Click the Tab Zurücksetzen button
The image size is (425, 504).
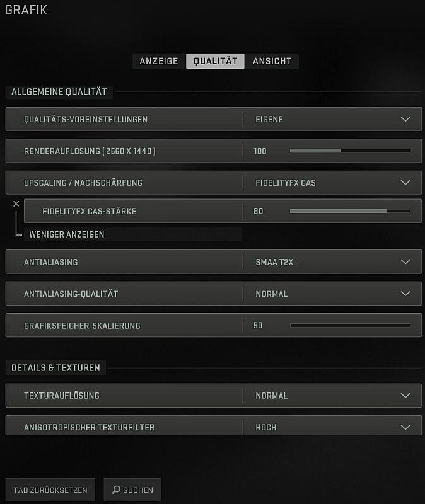[50, 490]
